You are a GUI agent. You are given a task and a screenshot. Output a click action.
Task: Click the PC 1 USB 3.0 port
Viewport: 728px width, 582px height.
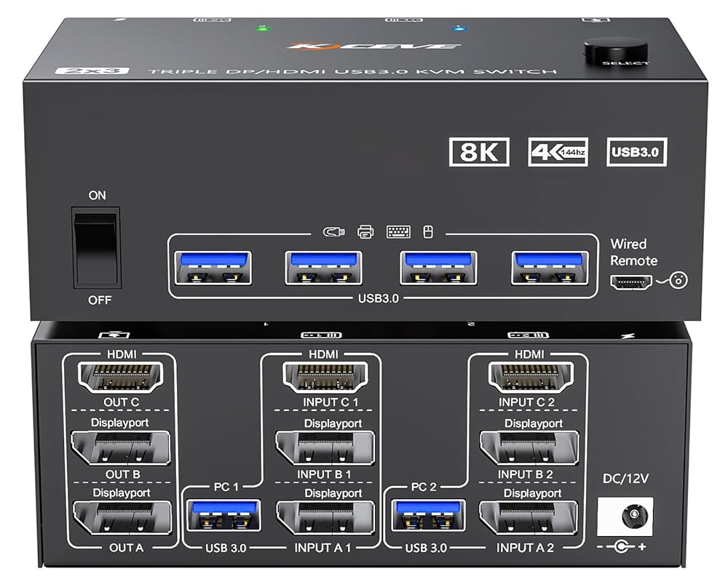pos(223,516)
